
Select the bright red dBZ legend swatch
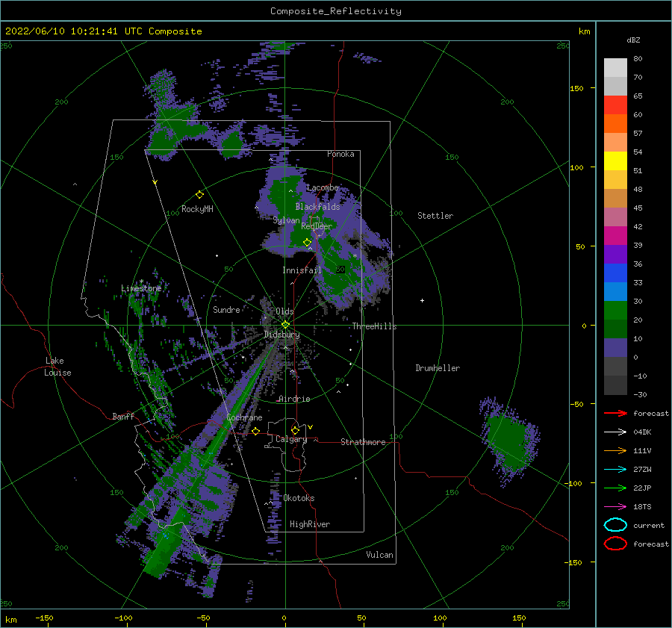pos(615,105)
